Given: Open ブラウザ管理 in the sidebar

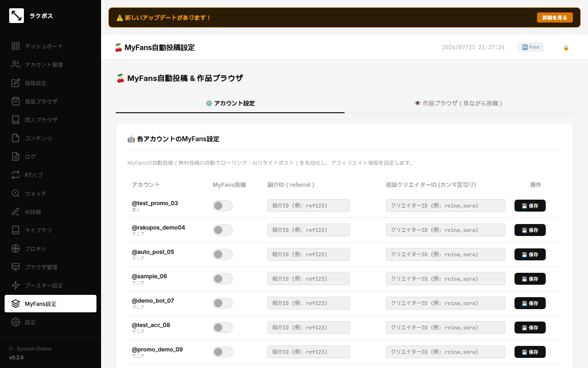Looking at the screenshot, I should click(51, 267).
